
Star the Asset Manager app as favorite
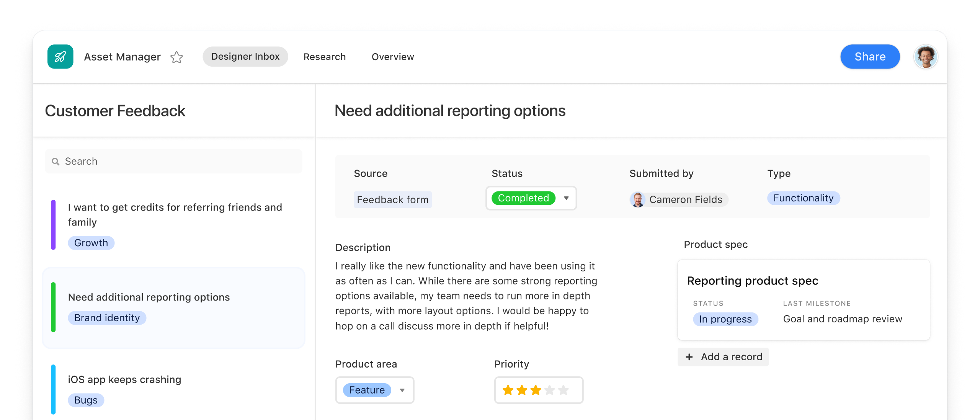click(176, 57)
